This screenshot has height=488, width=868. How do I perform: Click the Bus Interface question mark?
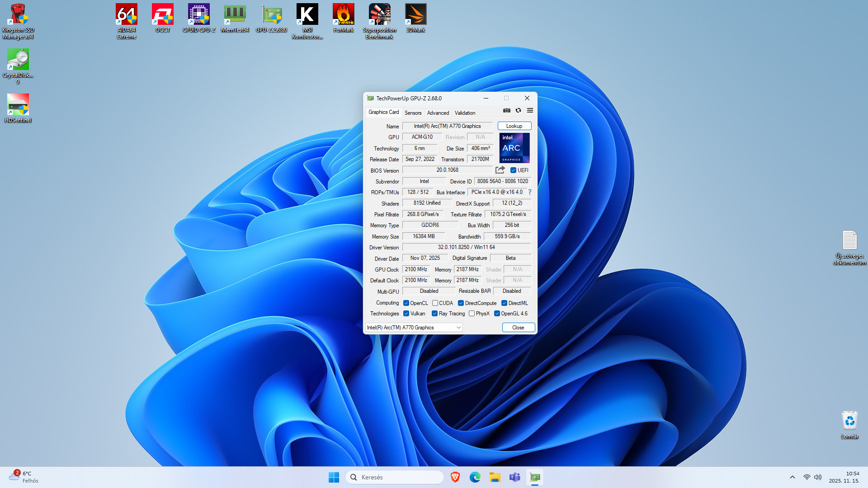point(529,192)
